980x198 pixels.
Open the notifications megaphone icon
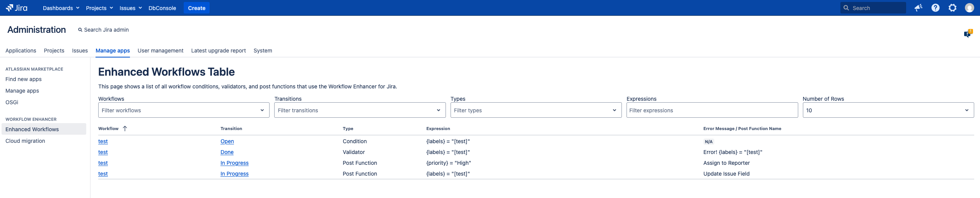tap(918, 8)
